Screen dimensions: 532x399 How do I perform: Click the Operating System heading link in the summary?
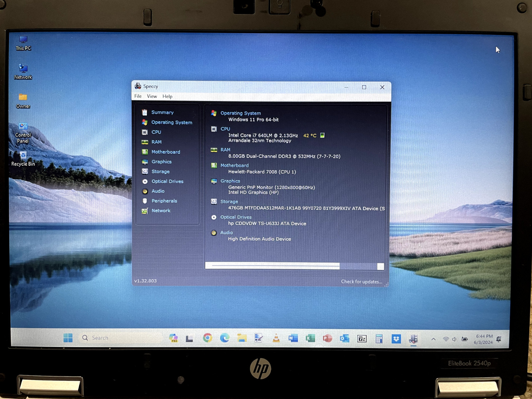240,113
